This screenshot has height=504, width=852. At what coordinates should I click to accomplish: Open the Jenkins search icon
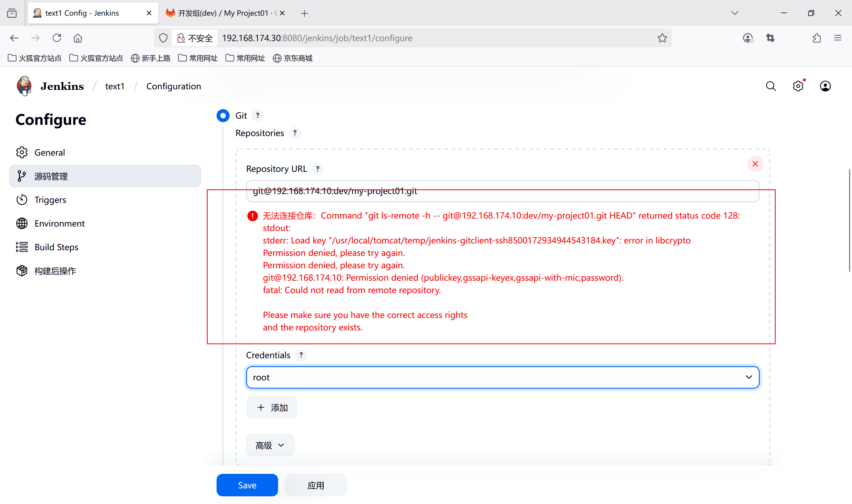click(x=771, y=86)
